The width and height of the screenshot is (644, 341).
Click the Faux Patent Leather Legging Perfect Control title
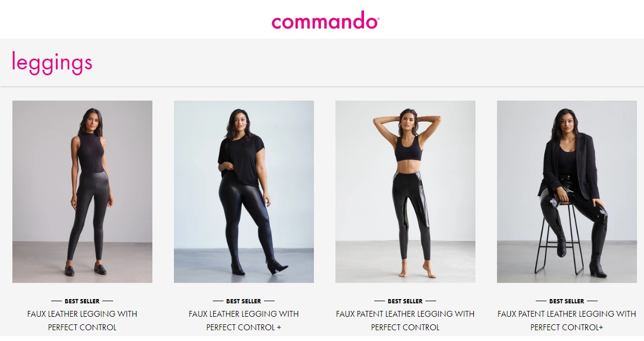pos(405,321)
